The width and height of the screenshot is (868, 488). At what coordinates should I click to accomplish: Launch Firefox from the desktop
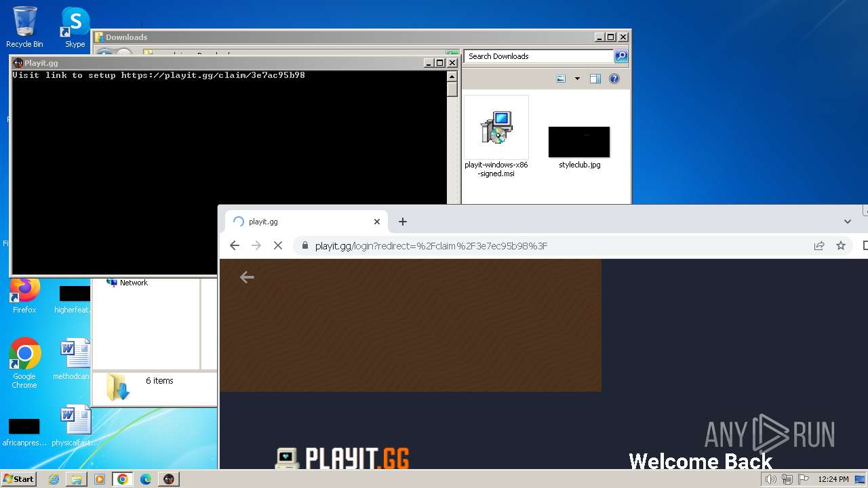coord(24,295)
